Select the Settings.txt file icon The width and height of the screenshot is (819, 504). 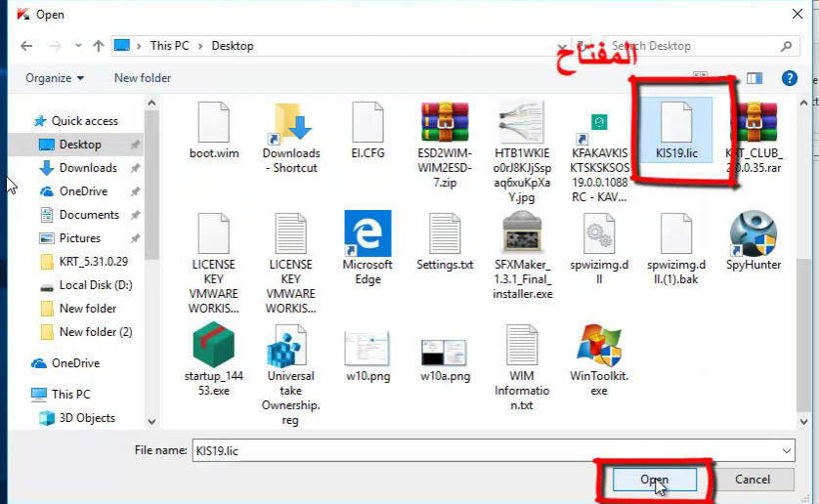pos(445,234)
